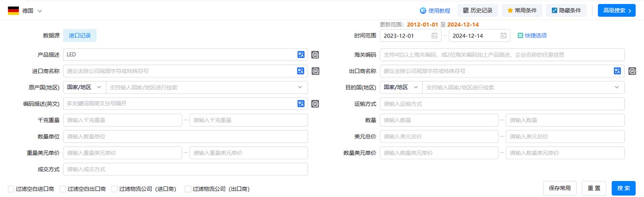
Task: Click the 数量美元单价 maximum input
Action: point(565,153)
